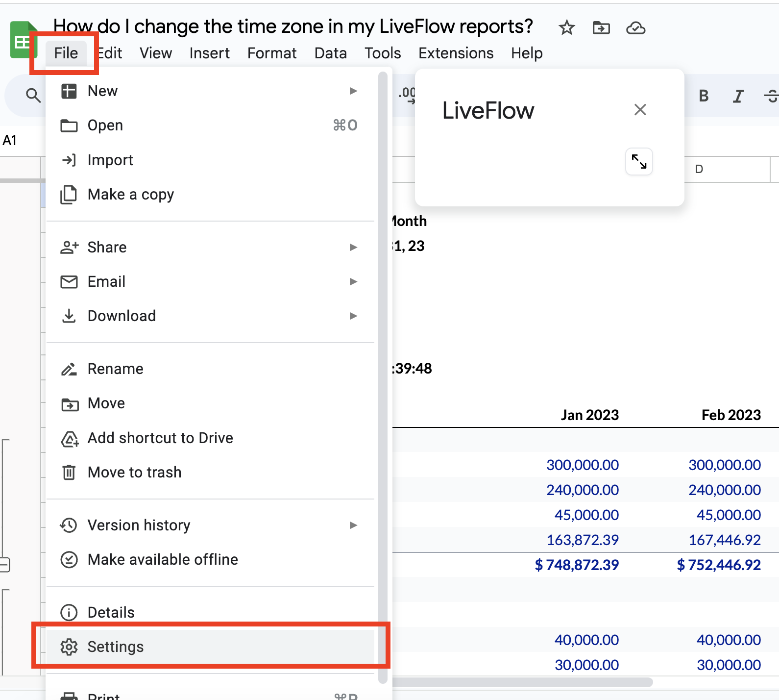Open the File menu
This screenshot has width=779, height=700.
66,53
